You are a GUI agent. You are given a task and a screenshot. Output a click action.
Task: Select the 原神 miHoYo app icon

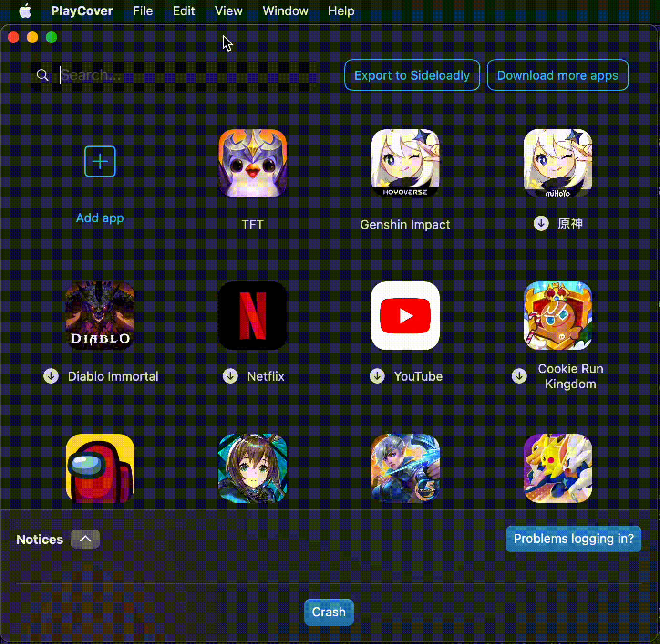(x=558, y=163)
